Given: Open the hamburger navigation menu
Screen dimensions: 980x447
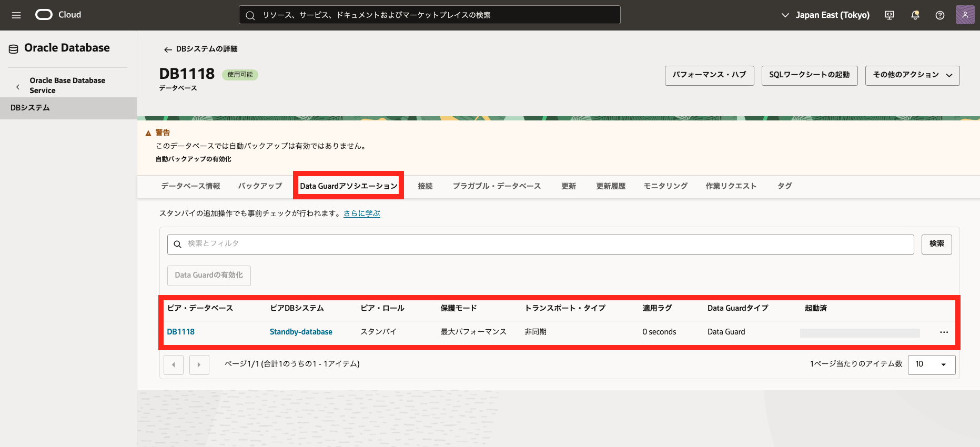Looking at the screenshot, I should pos(16,15).
